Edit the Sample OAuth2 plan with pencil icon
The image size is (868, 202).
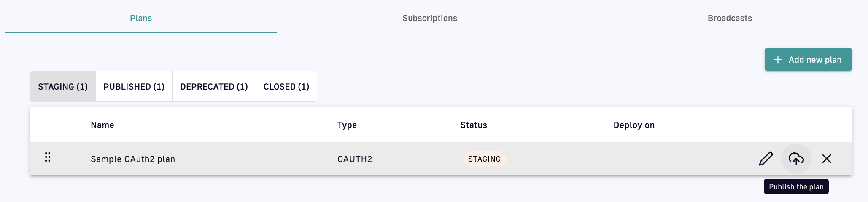766,159
